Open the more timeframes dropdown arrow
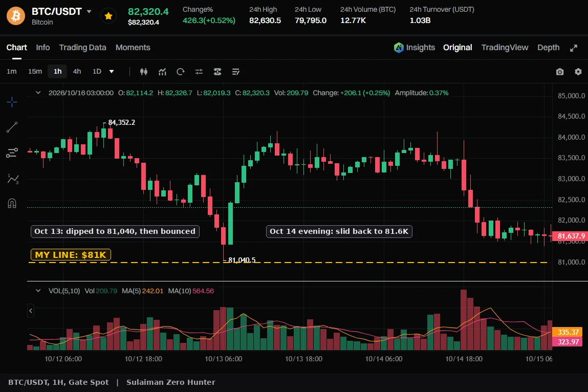Screen dimensions: 588x392 tap(112, 71)
